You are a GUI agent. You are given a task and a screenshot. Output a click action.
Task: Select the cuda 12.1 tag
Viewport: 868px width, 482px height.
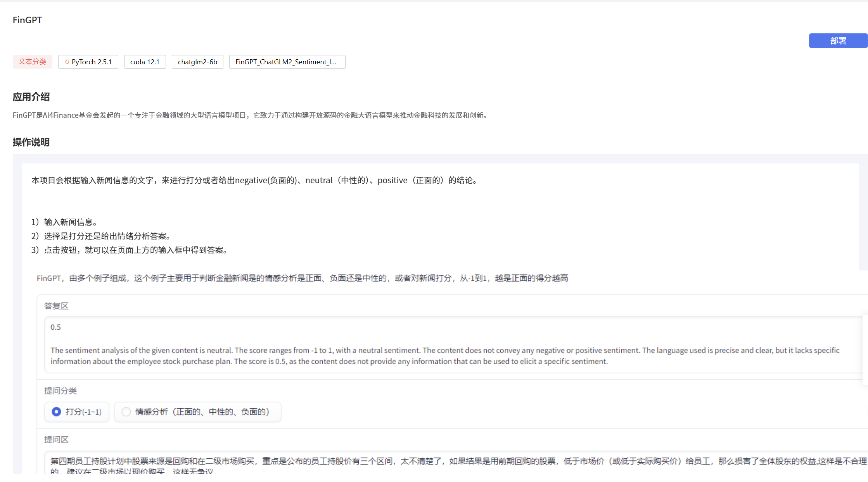145,62
